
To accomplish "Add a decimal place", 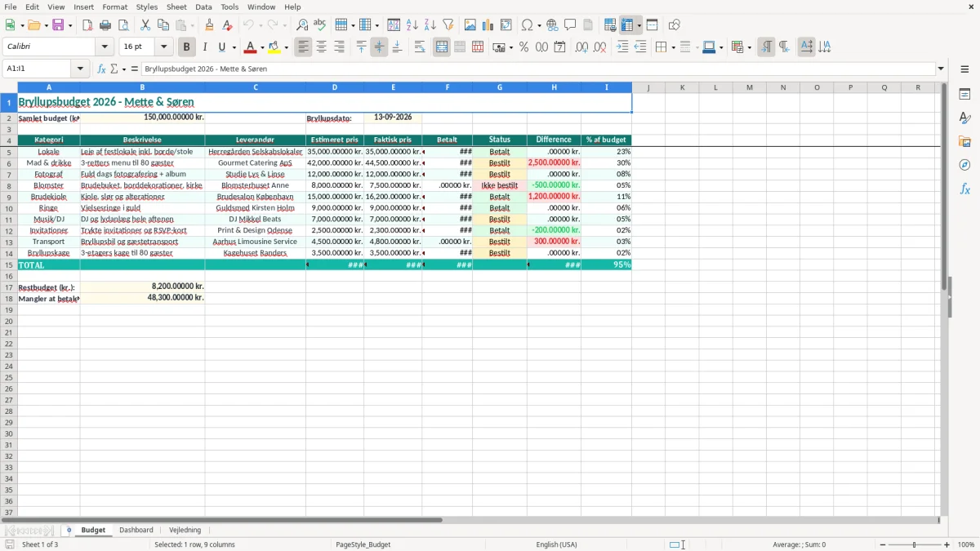I will (581, 47).
